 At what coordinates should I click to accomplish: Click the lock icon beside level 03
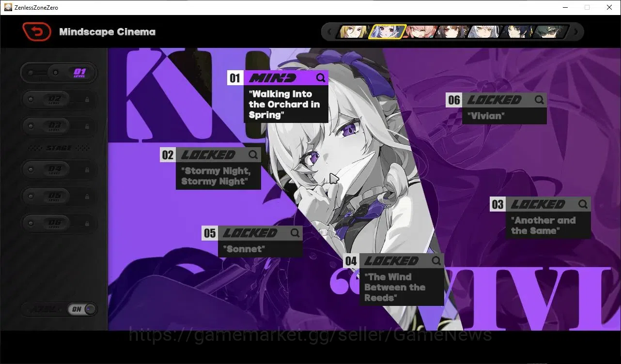click(x=87, y=126)
